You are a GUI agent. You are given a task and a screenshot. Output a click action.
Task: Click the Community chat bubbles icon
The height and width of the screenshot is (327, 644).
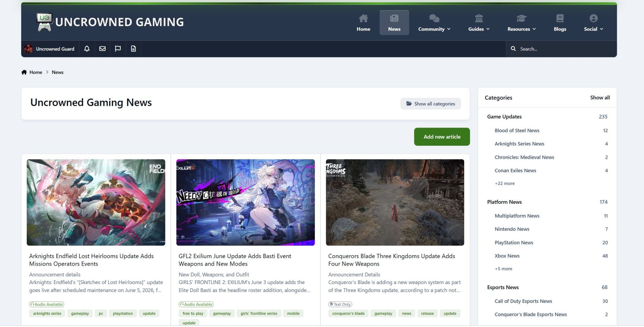click(434, 18)
